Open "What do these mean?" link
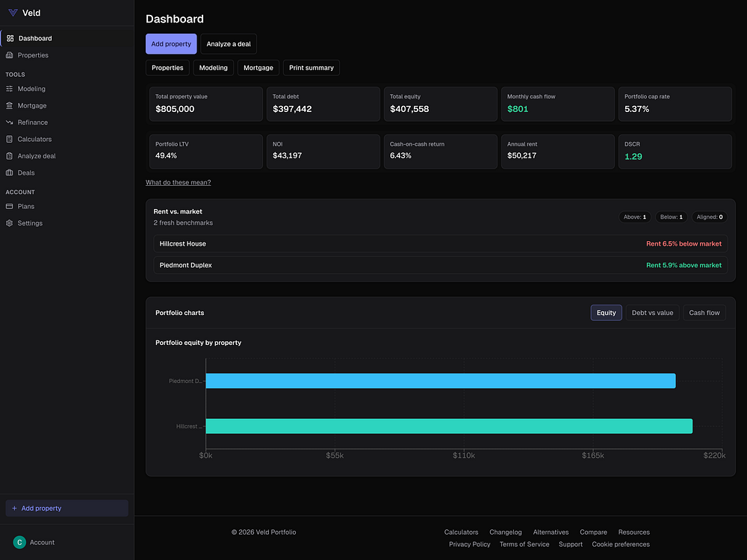This screenshot has height=560, width=747. click(x=178, y=183)
